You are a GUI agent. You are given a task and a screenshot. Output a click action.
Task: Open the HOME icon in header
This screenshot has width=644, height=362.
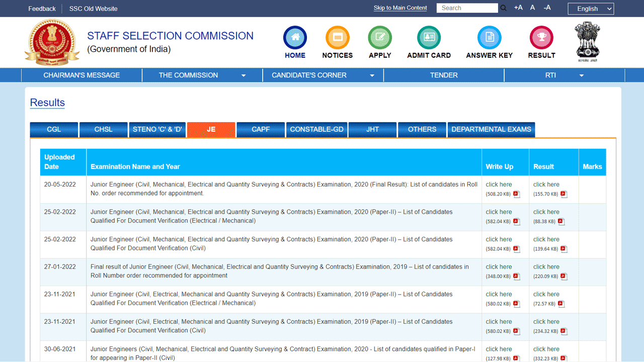pyautogui.click(x=295, y=38)
